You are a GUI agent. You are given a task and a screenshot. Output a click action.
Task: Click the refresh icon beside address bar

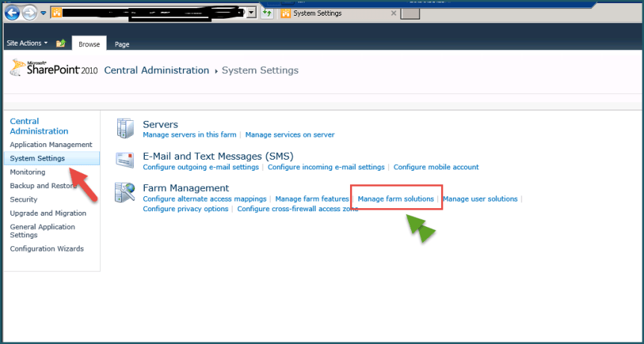(x=267, y=13)
